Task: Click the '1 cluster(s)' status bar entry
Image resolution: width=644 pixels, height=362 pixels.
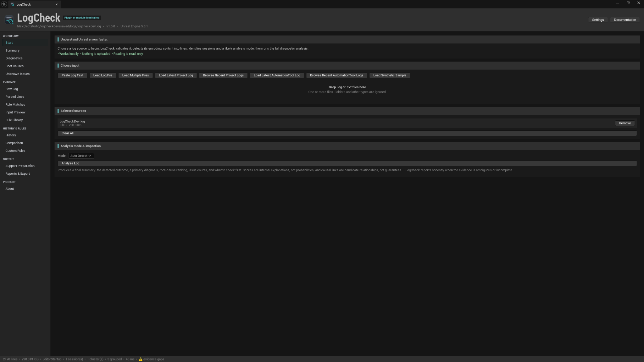Action: [x=95, y=359]
